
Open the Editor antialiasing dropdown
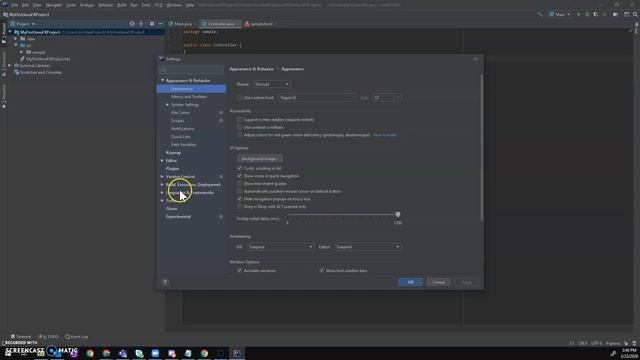pyautogui.click(x=367, y=247)
